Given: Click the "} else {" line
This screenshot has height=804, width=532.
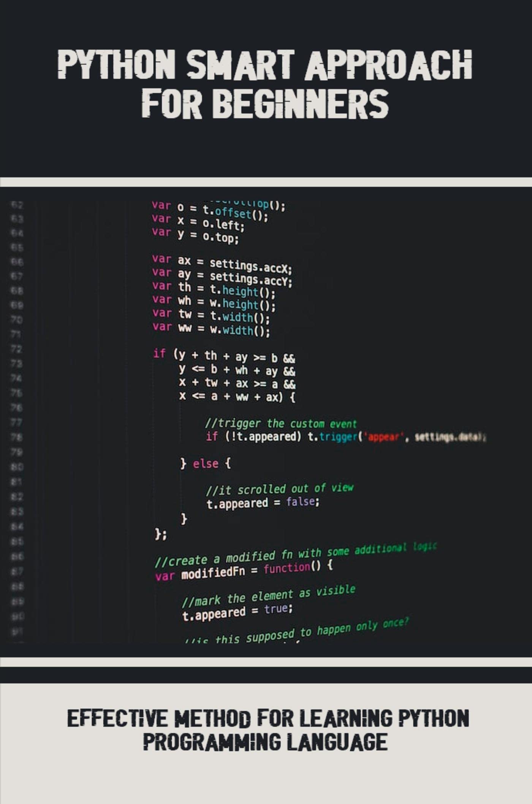Looking at the screenshot, I should click(205, 464).
